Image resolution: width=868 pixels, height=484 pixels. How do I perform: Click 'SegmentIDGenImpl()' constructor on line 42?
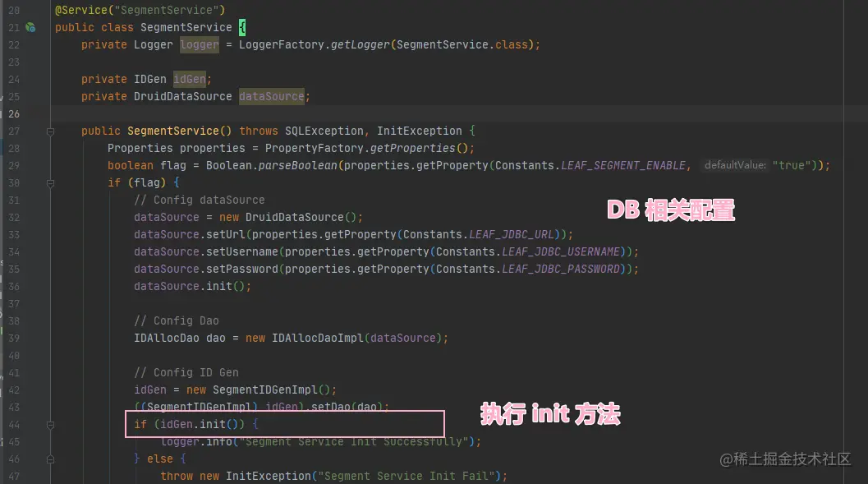[271, 390]
